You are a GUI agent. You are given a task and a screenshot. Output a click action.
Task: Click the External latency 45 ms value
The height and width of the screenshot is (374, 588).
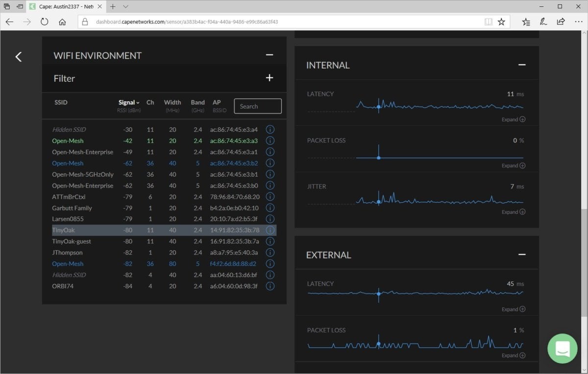tap(515, 284)
